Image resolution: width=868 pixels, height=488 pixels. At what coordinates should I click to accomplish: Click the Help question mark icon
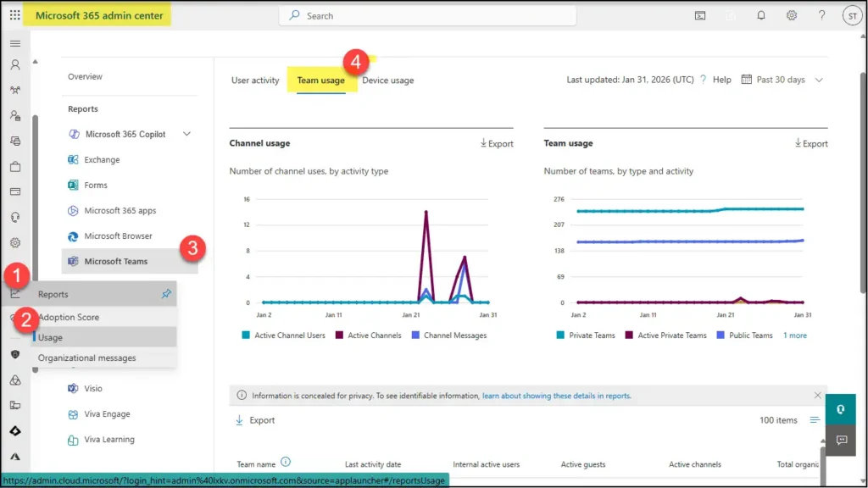pyautogui.click(x=821, y=15)
